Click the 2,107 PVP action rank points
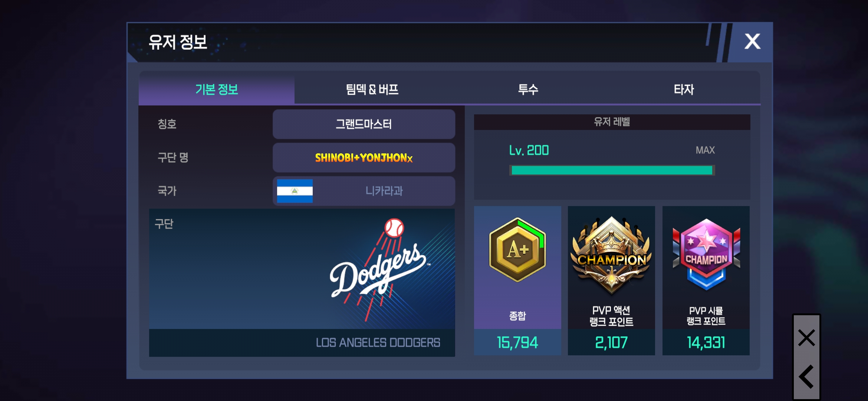The image size is (868, 401). (x=611, y=342)
